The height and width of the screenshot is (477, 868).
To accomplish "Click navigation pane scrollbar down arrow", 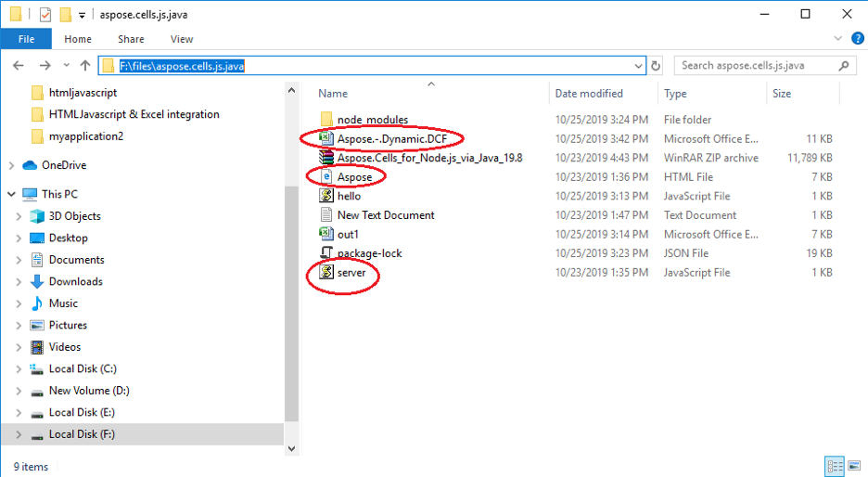I will (292, 449).
